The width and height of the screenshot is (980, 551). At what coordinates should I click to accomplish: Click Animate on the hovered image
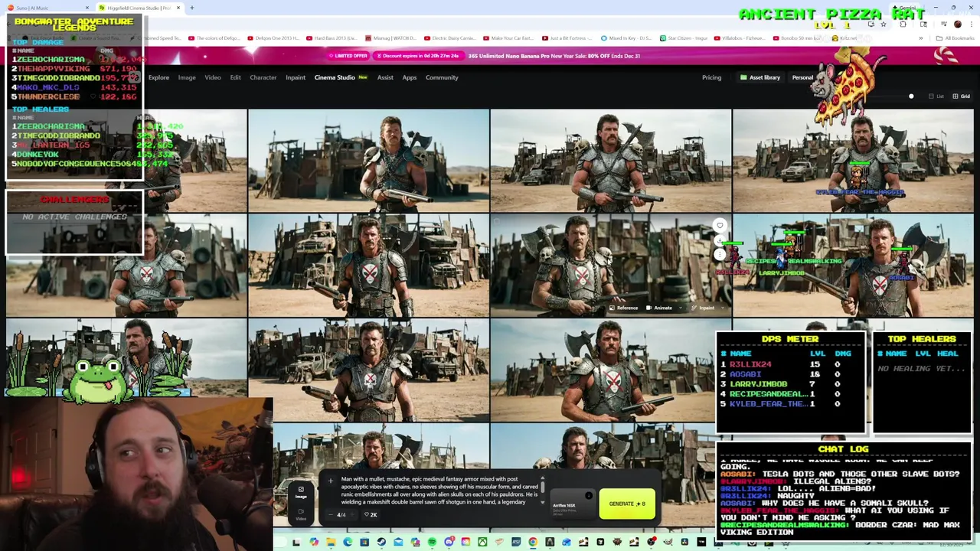659,308
